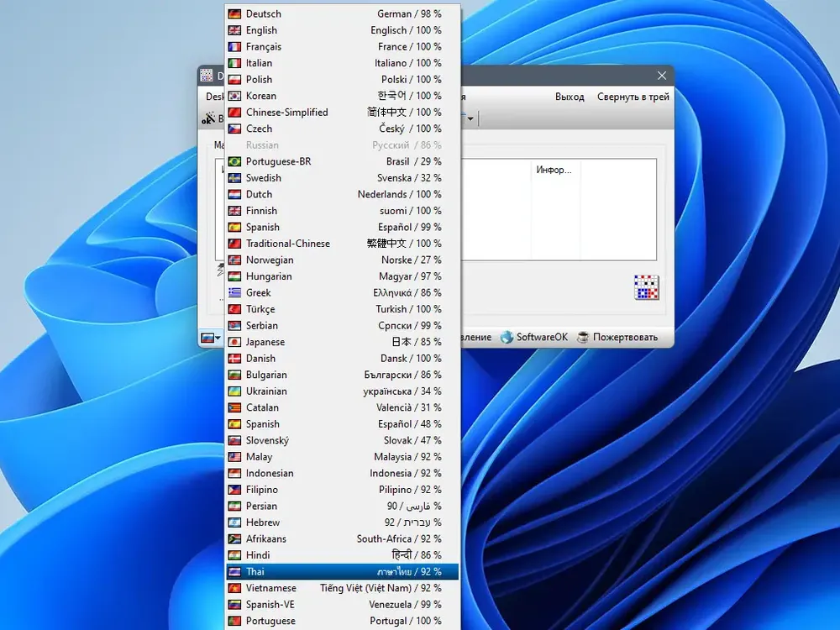
Task: Click the German flag icon beside Deutsch
Action: click(x=234, y=14)
